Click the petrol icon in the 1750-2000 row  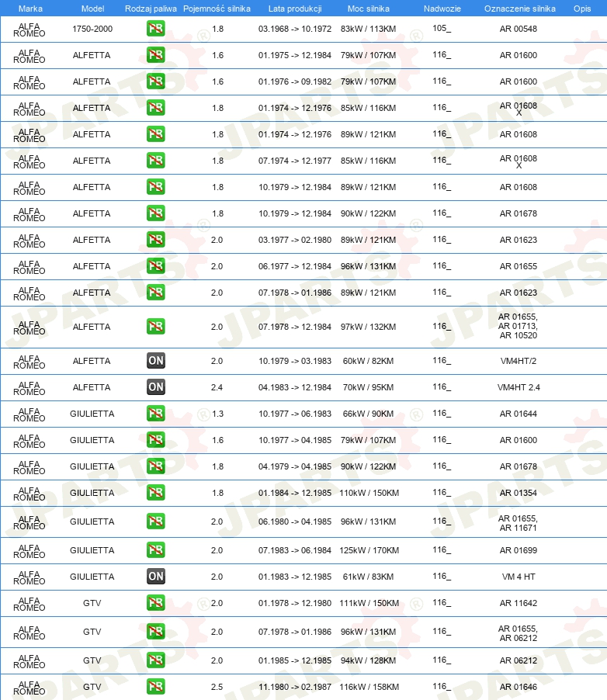(x=156, y=29)
